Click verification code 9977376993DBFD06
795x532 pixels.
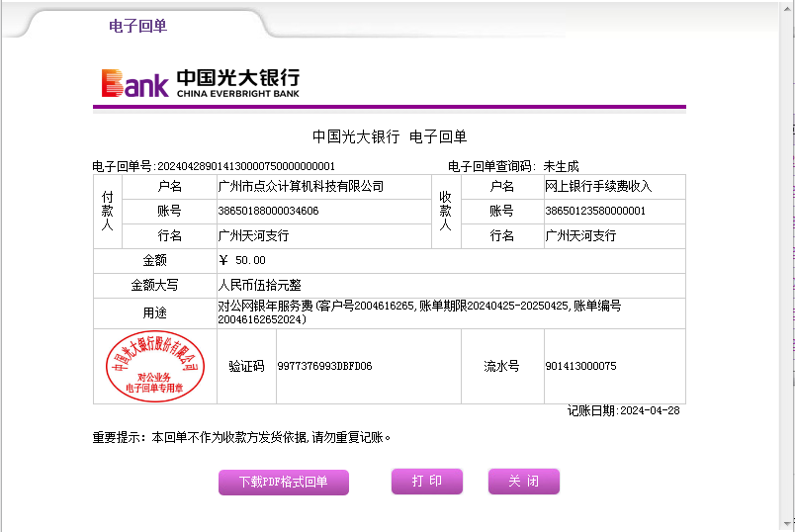(324, 366)
